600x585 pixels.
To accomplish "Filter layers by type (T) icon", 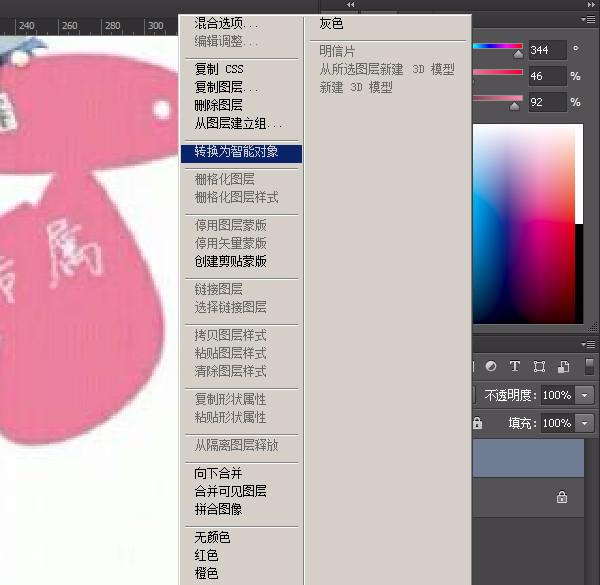I will [515, 367].
